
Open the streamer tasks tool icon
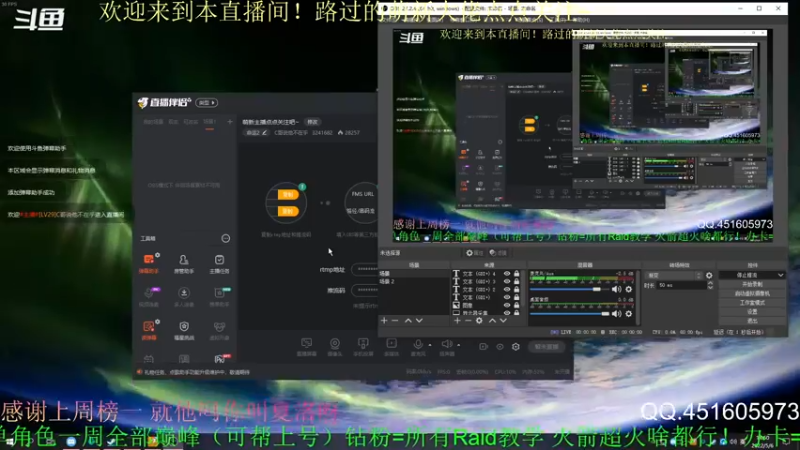pos(219,263)
